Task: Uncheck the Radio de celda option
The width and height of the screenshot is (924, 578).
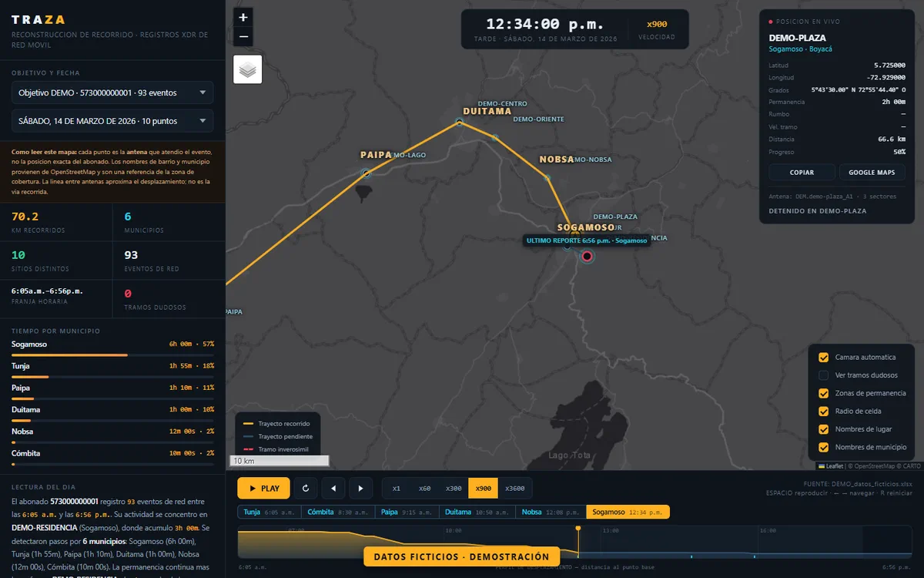Action: click(824, 412)
